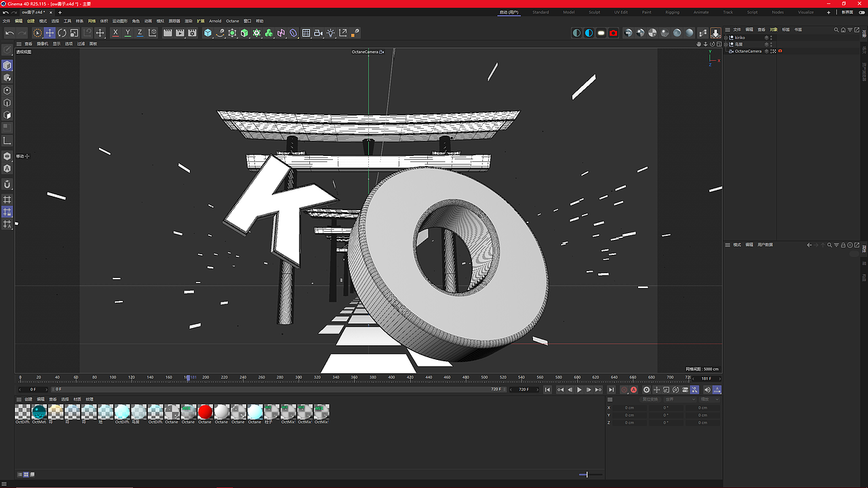The width and height of the screenshot is (868, 488).
Task: Switch to the Sculpt layout tab
Action: click(594, 12)
